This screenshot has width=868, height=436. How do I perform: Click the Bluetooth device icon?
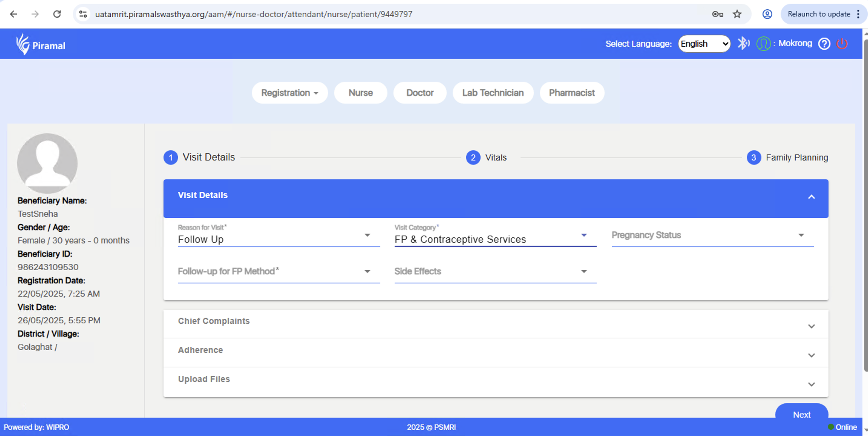pyautogui.click(x=743, y=44)
